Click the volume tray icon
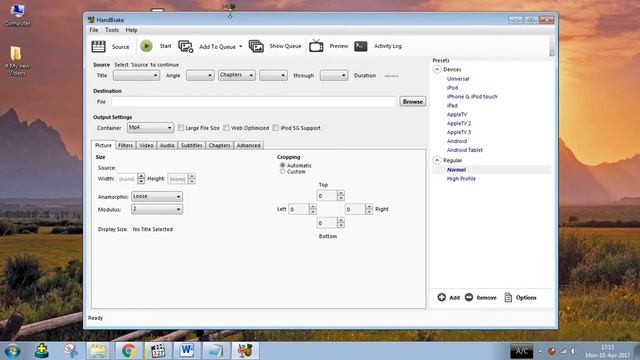 tap(573, 351)
